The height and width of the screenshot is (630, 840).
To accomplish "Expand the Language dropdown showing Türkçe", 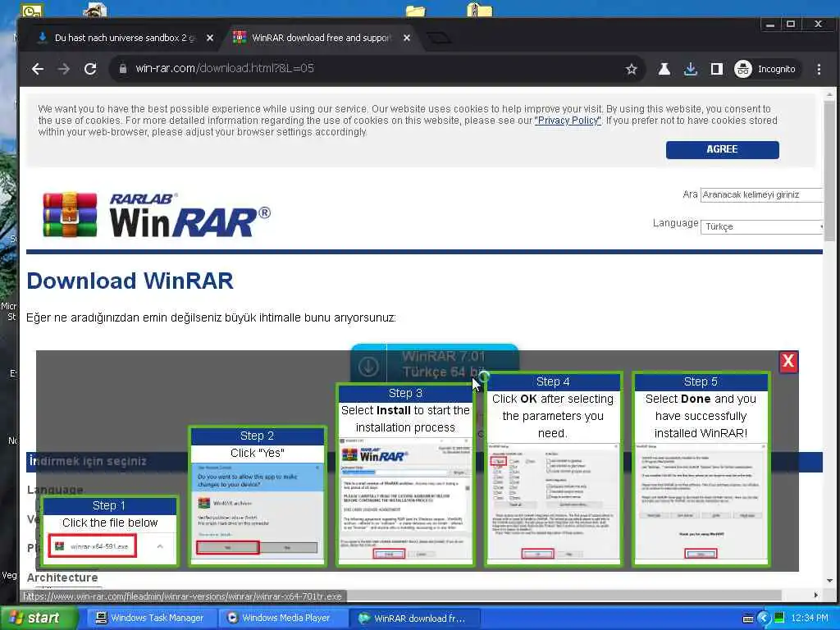I will click(760, 226).
